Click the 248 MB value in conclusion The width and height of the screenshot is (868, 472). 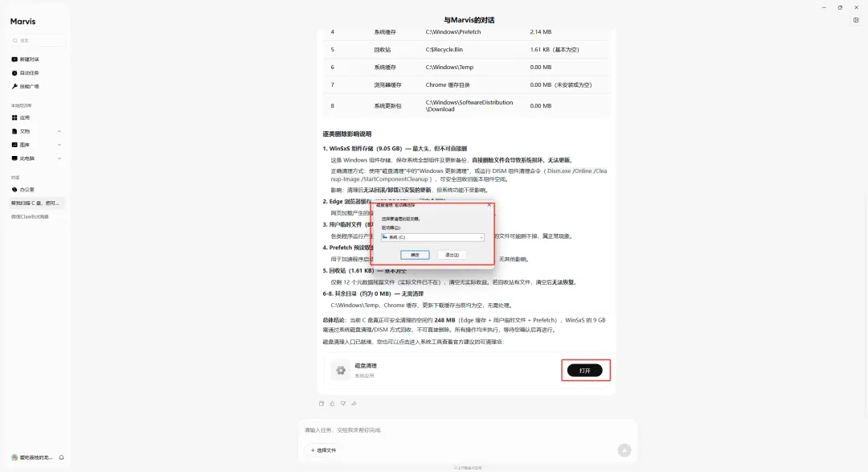[444, 320]
